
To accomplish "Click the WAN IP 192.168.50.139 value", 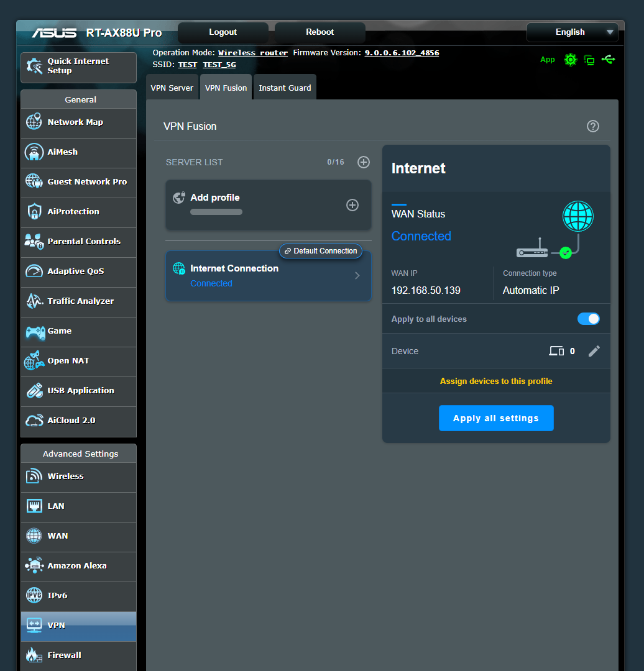I will point(426,290).
